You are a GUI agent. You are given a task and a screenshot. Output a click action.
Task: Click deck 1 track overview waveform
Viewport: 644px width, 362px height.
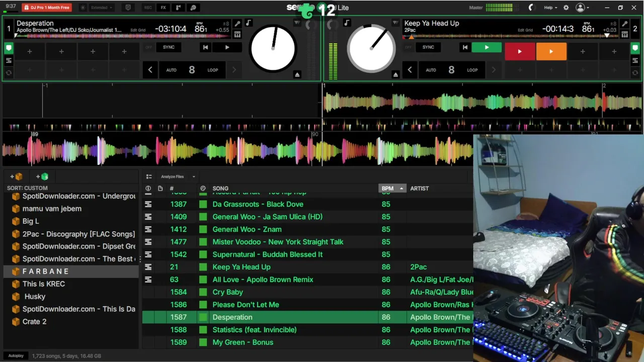coord(123,36)
